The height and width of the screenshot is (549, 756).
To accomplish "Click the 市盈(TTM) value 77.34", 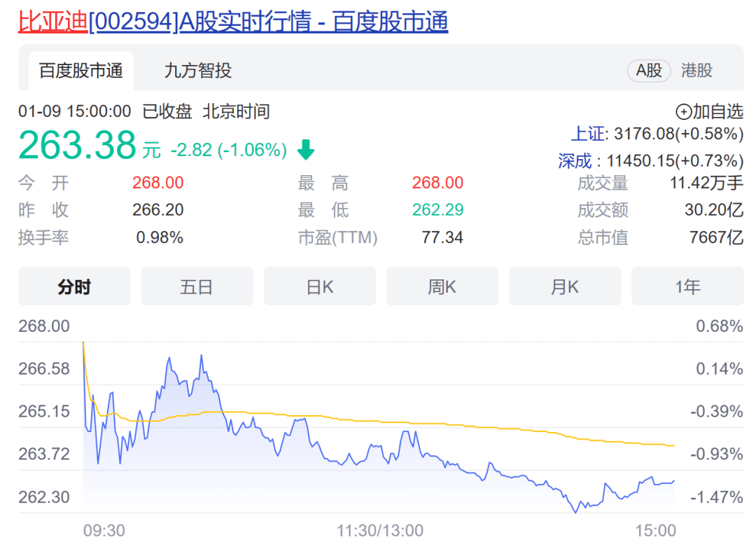I will click(x=442, y=237).
